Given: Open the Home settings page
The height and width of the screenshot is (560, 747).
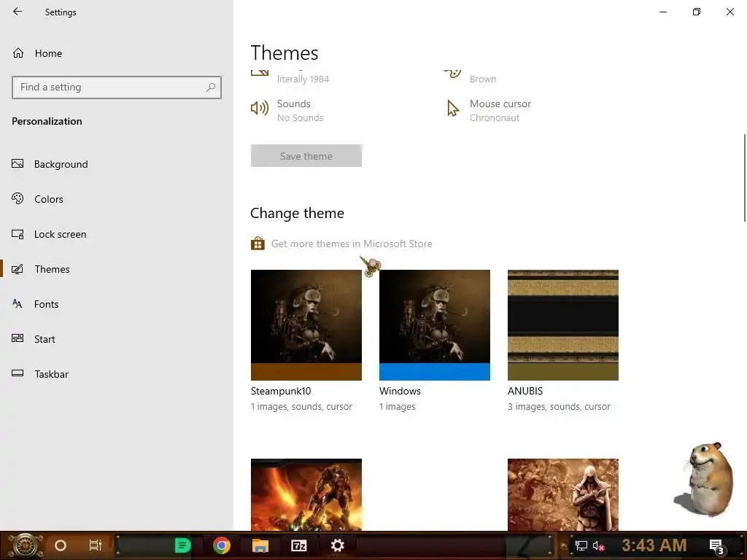Looking at the screenshot, I should [x=48, y=53].
